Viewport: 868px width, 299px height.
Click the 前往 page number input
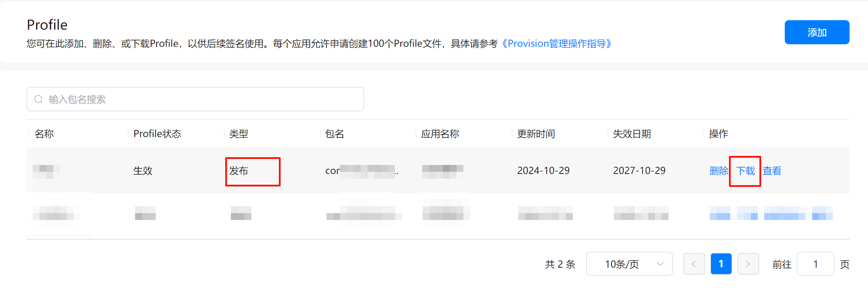pyautogui.click(x=815, y=264)
